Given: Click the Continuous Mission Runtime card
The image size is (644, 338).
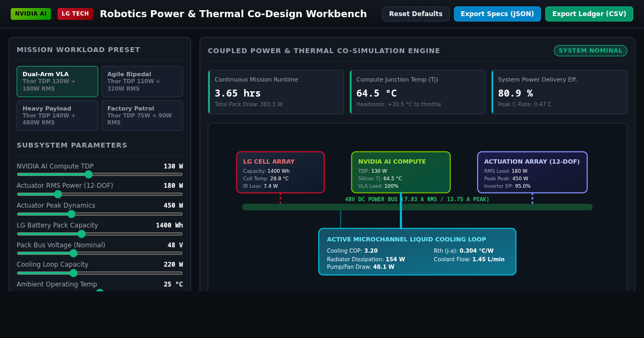Looking at the screenshot, I should coord(276,92).
